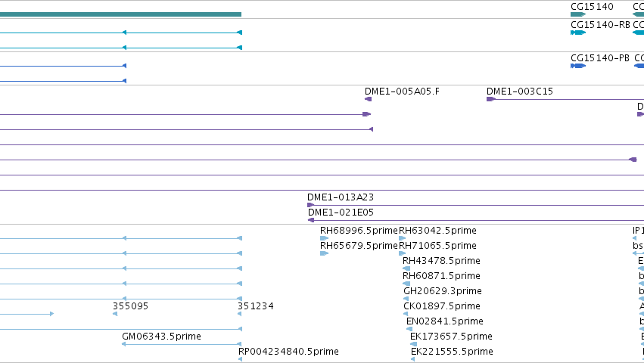Click the RH43478.5prime label
Viewport: 644px width, 363px height.
441,261
